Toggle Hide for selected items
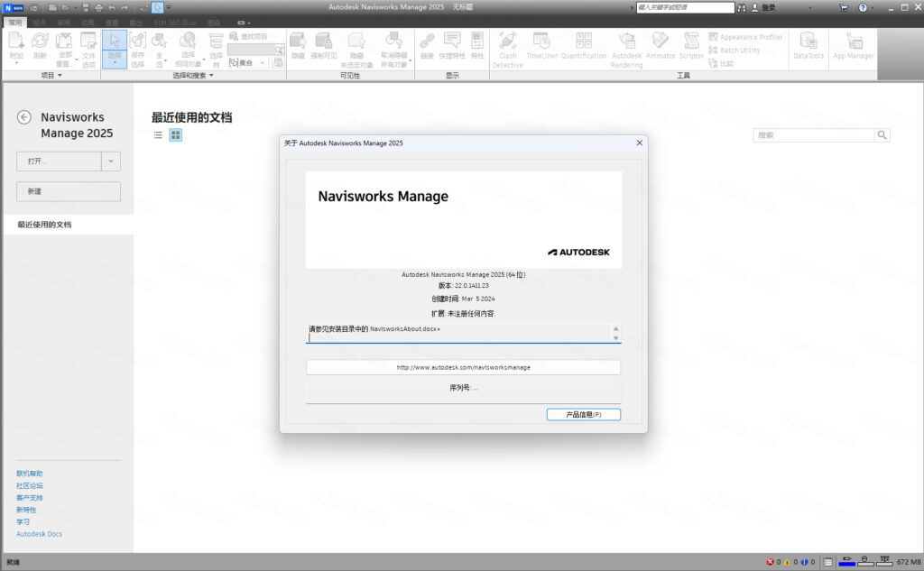 point(298,45)
